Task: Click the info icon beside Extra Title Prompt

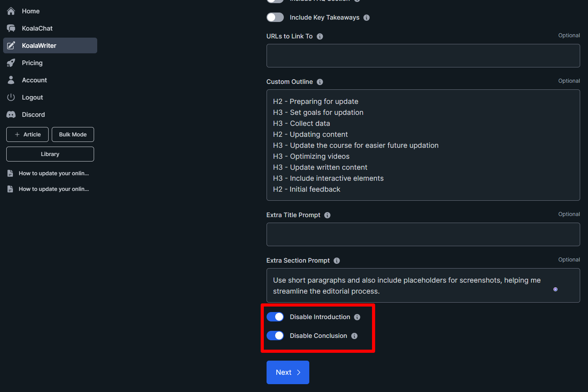Action: tap(327, 215)
